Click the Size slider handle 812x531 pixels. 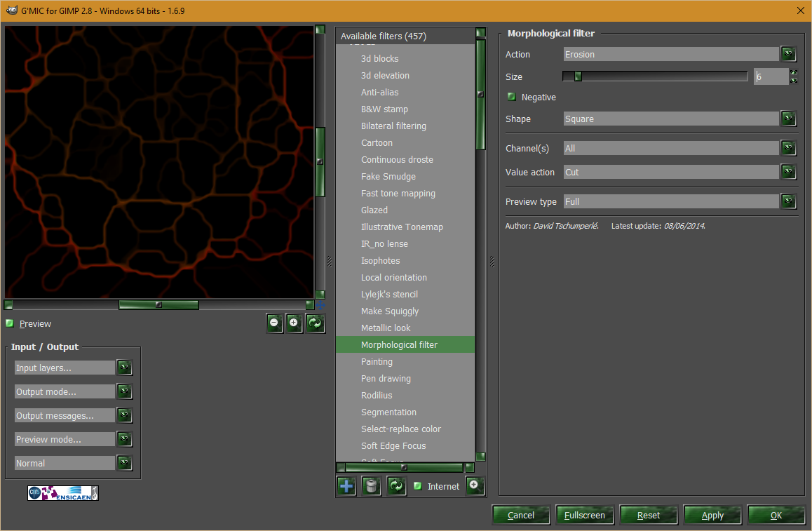pyautogui.click(x=578, y=76)
